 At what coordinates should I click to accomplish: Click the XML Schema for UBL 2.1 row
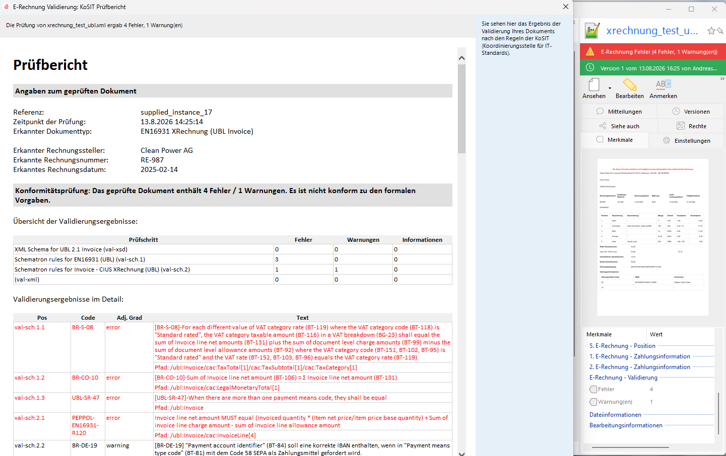pyautogui.click(x=232, y=250)
